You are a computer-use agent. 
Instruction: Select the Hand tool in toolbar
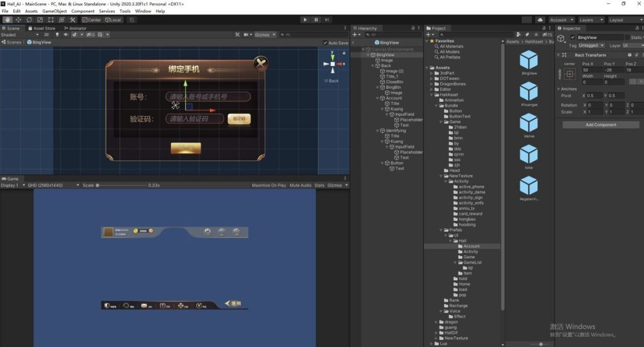[8, 20]
